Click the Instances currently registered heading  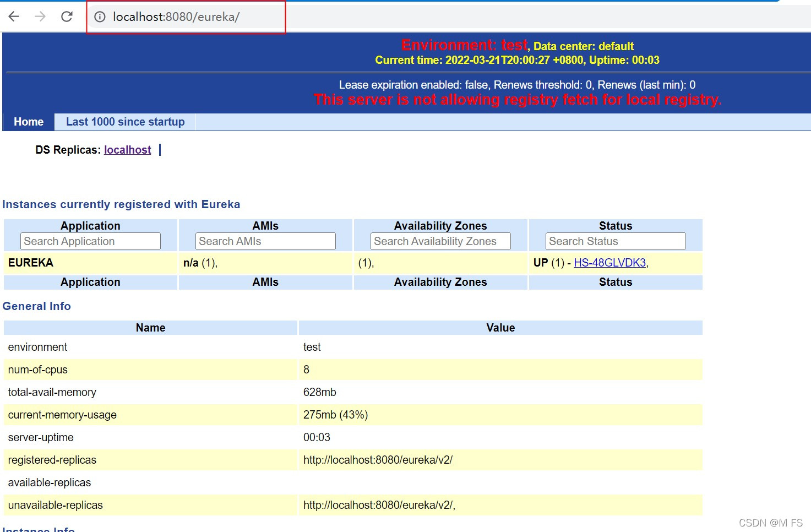(121, 204)
